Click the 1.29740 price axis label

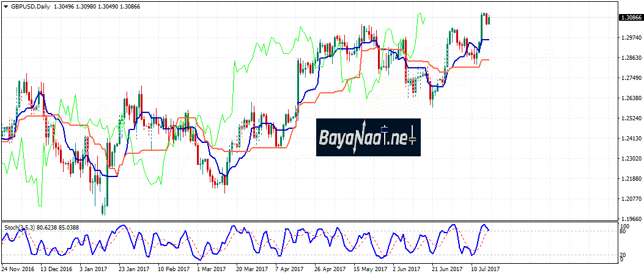(x=629, y=38)
